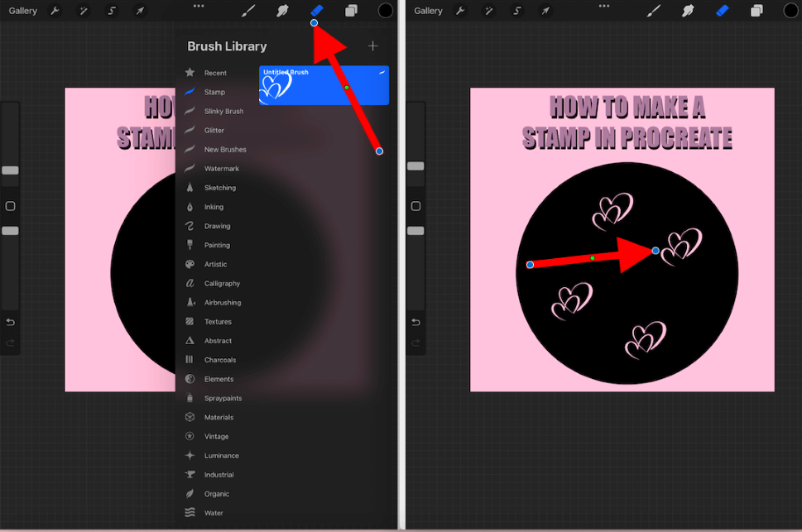Add new brush with plus button

[x=373, y=46]
